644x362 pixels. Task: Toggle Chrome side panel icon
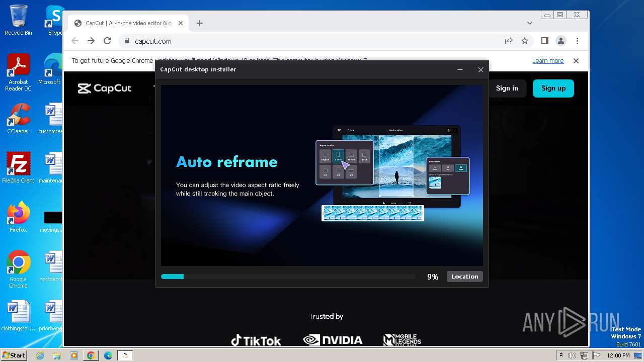click(544, 41)
